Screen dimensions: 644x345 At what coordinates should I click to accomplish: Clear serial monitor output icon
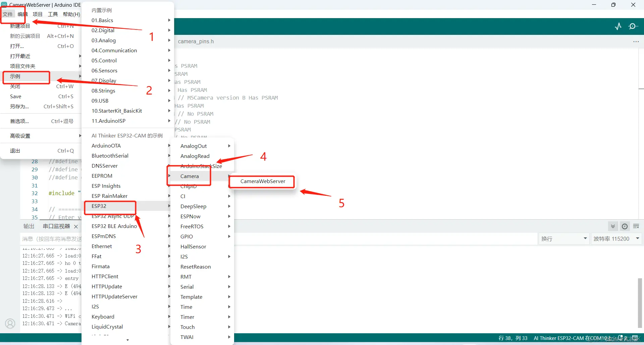point(636,226)
